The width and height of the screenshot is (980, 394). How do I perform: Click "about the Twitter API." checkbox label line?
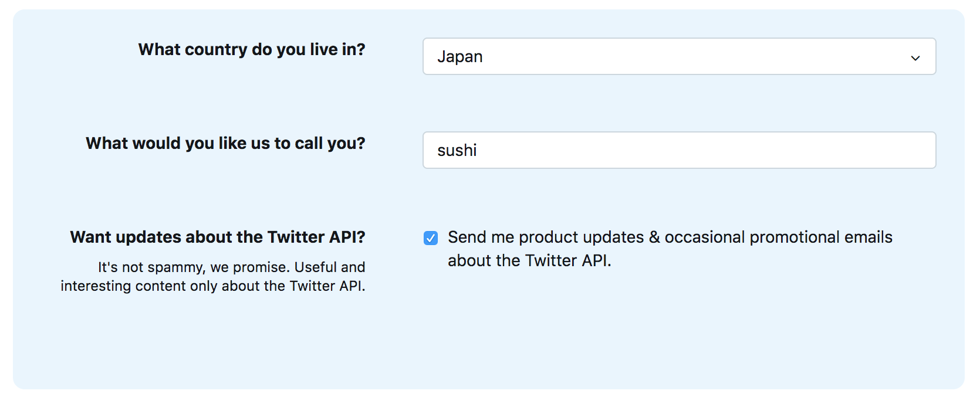[529, 261]
